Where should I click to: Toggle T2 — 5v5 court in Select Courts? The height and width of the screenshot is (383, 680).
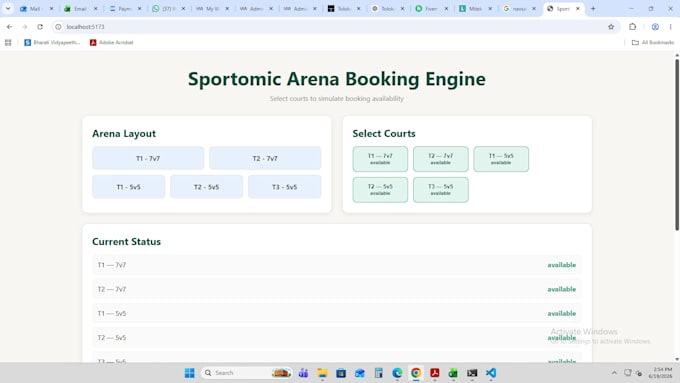(380, 190)
